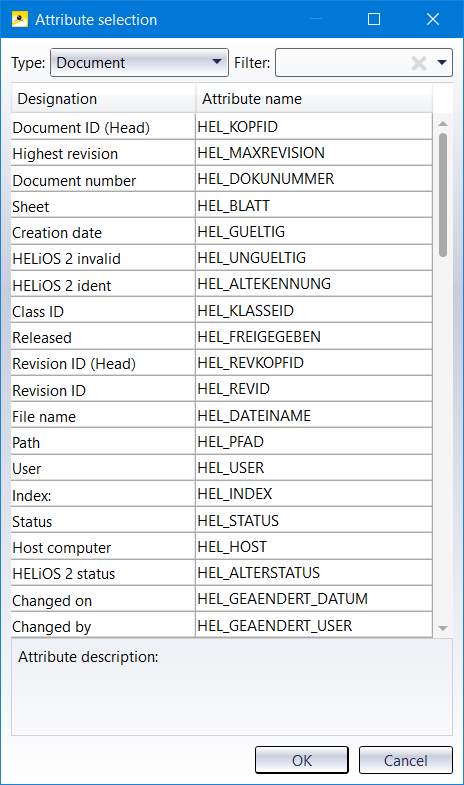This screenshot has width=464, height=785.
Task: Select the Document number row
Action: pyautogui.click(x=221, y=180)
